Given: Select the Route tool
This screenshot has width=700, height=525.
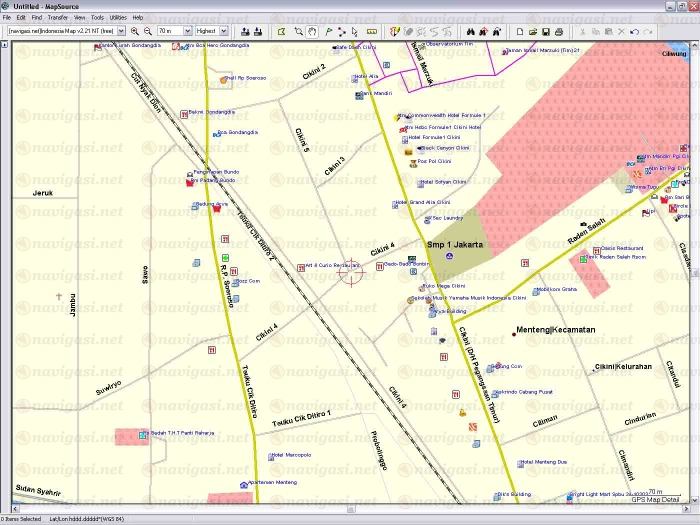Looking at the screenshot, I should click(x=342, y=31).
